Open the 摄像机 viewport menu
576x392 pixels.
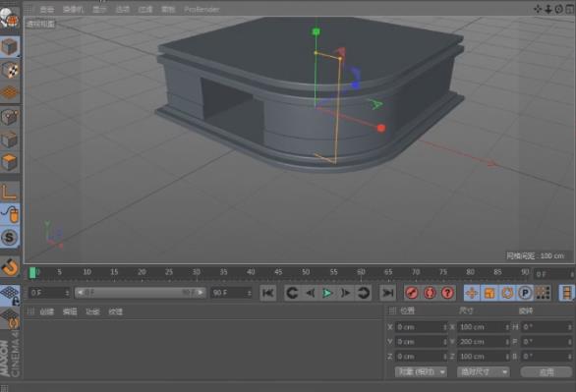point(73,9)
